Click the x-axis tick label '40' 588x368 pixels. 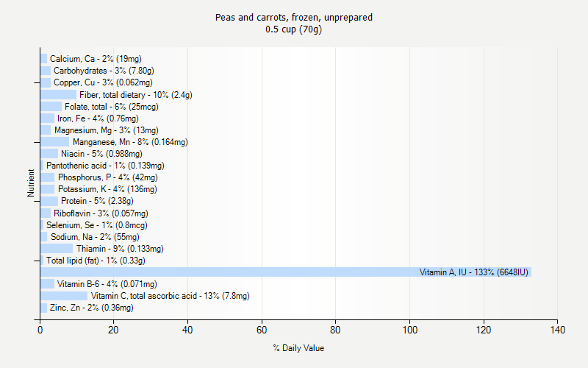(187, 330)
